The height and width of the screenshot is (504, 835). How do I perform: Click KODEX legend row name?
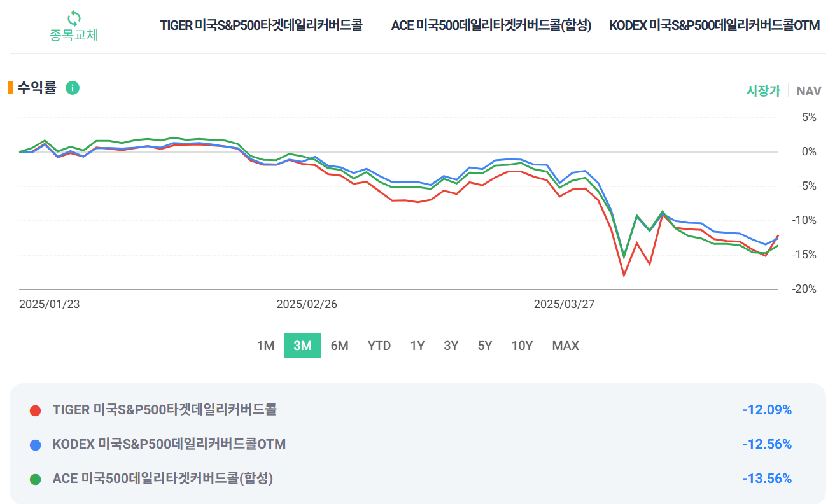(x=169, y=444)
